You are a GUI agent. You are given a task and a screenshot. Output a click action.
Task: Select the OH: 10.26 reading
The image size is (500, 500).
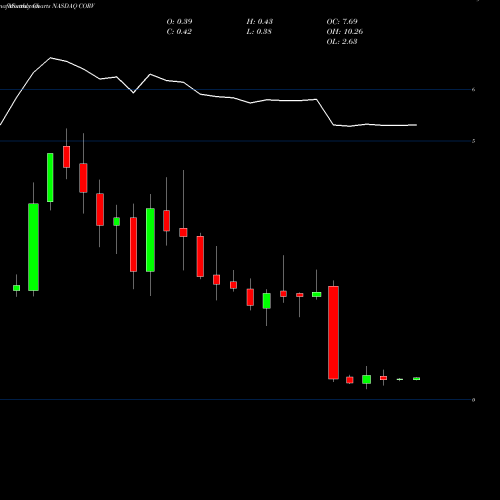click(344, 31)
